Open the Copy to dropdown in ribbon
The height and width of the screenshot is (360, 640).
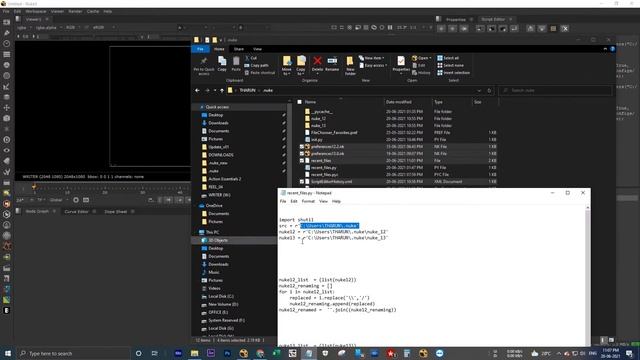coord(301,66)
